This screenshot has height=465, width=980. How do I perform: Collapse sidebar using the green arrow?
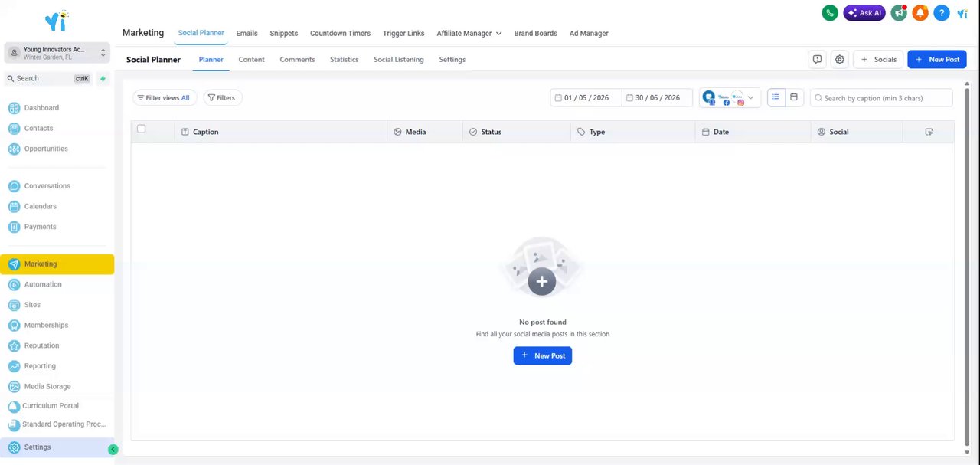point(113,450)
